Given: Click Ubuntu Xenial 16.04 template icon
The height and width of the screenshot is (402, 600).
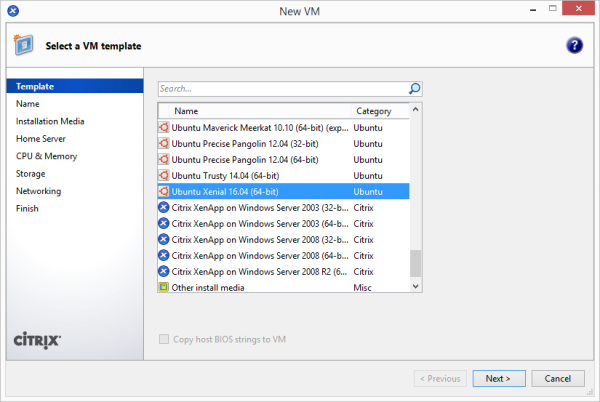Looking at the screenshot, I should pyautogui.click(x=165, y=191).
